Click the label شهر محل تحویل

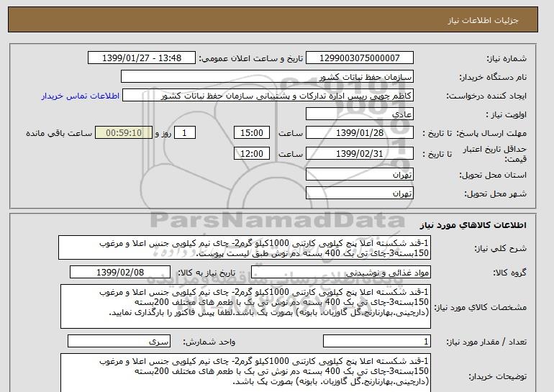[495, 193]
